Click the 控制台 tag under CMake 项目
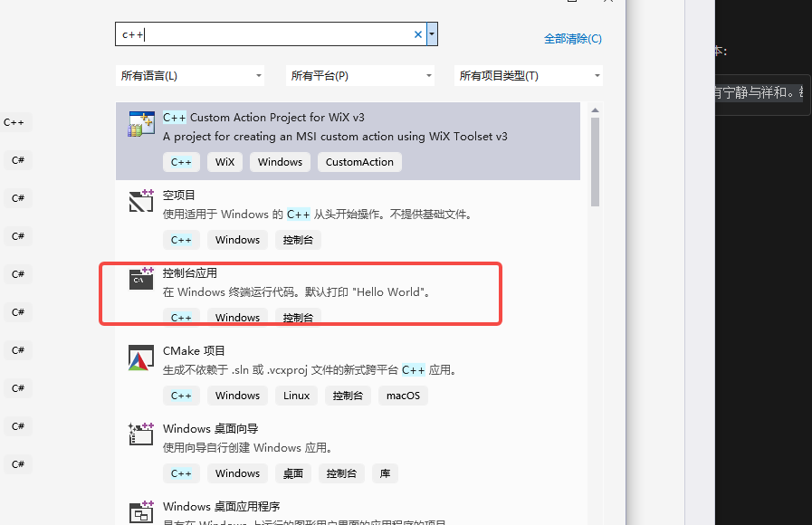This screenshot has width=812, height=525. (348, 396)
